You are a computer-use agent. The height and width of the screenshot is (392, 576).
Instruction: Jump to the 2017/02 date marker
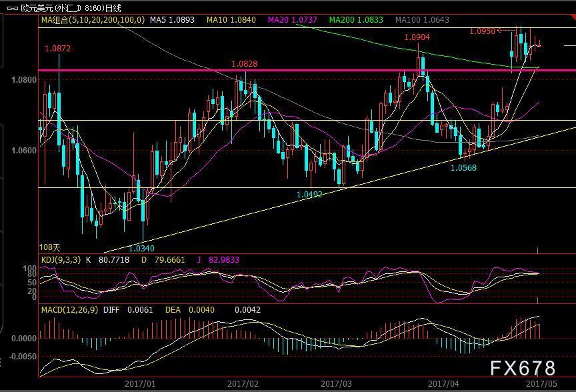click(243, 384)
